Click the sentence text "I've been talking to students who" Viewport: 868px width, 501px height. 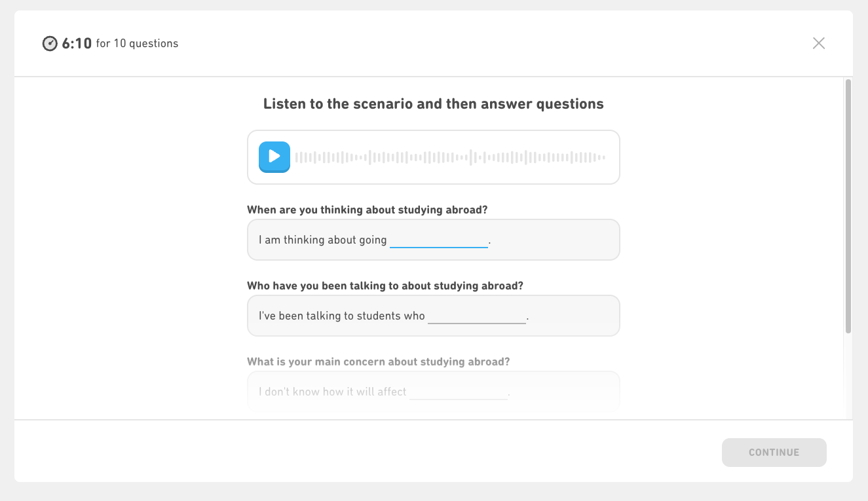click(342, 316)
